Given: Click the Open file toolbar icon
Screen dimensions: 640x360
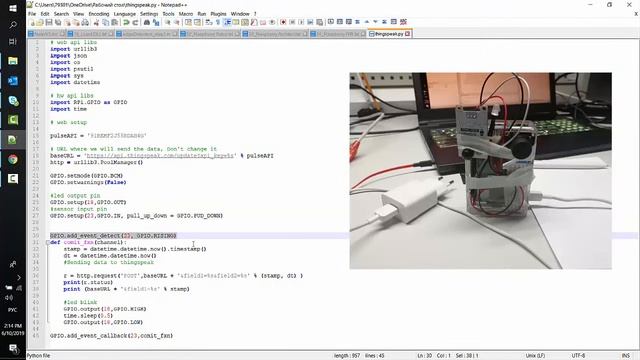Looking at the screenshot, I should (40, 22).
